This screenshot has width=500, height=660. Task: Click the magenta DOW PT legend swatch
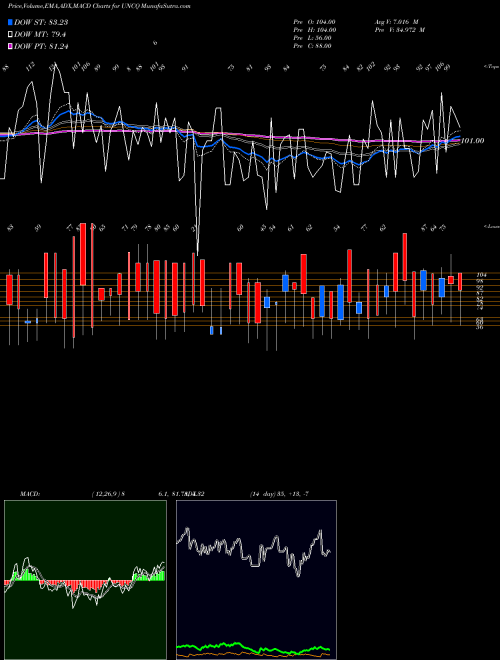tap(11, 47)
